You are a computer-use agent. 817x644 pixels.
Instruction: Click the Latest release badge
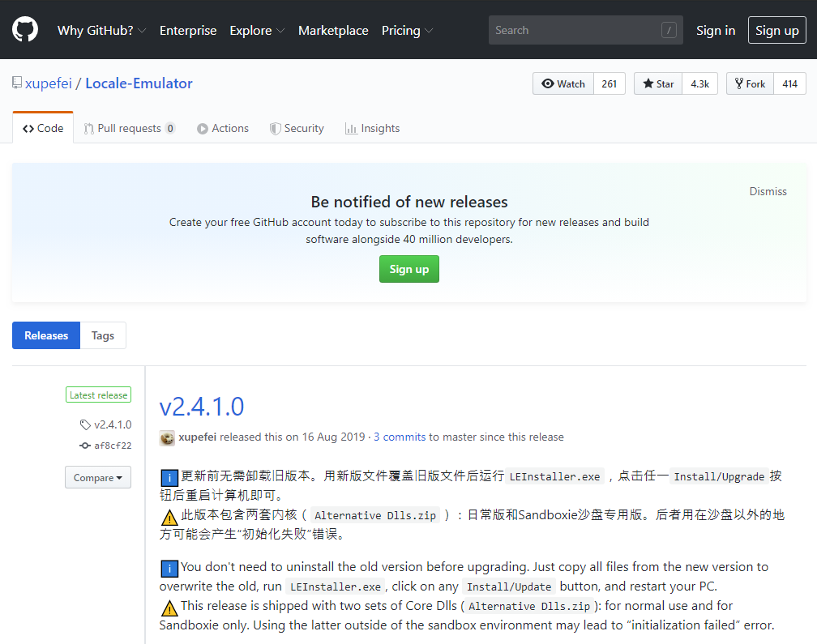[99, 395]
